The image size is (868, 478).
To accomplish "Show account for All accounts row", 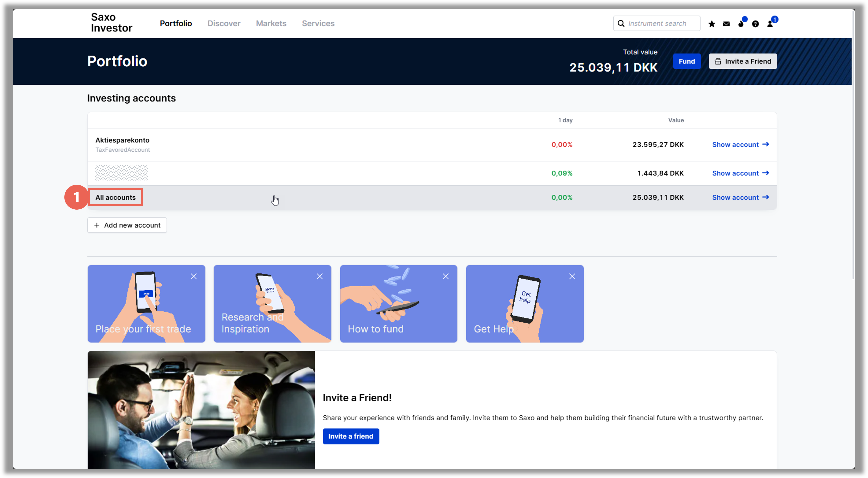I will tap(740, 197).
